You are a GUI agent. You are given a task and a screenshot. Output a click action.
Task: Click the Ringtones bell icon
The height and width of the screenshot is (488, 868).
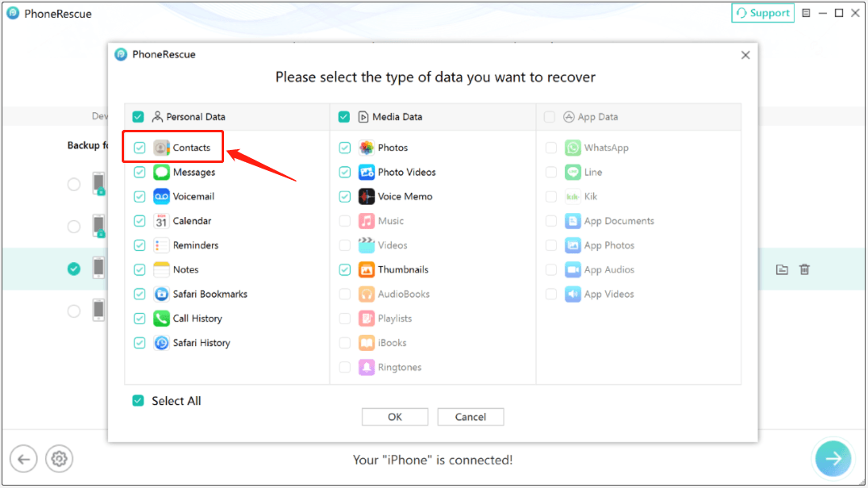367,367
